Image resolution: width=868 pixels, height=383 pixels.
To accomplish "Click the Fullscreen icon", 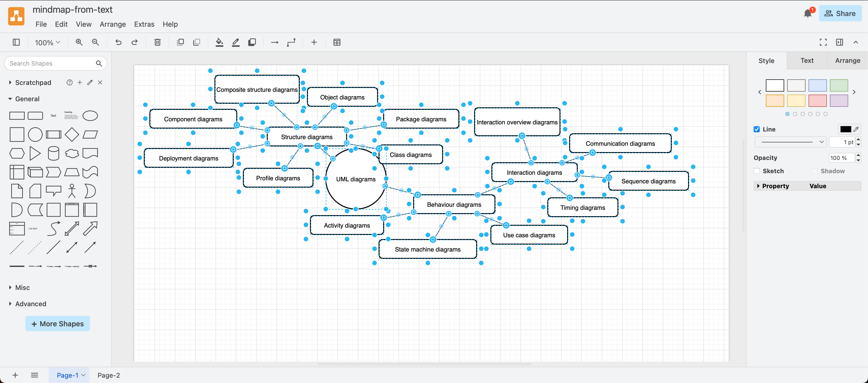I will coord(823,42).
